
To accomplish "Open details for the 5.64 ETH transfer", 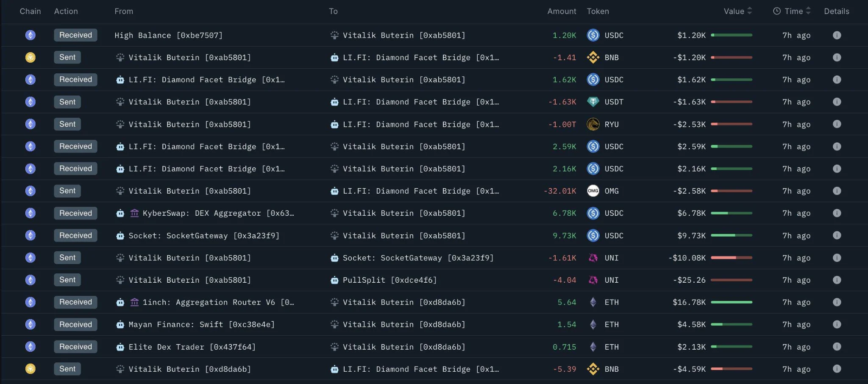I will pyautogui.click(x=837, y=302).
